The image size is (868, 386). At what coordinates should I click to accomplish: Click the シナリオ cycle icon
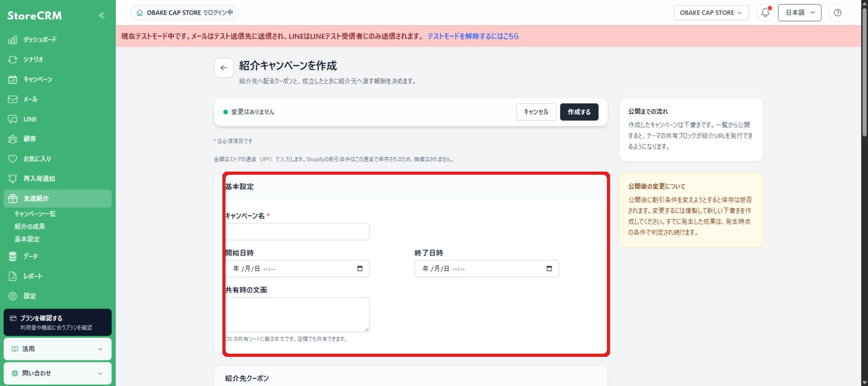click(13, 60)
